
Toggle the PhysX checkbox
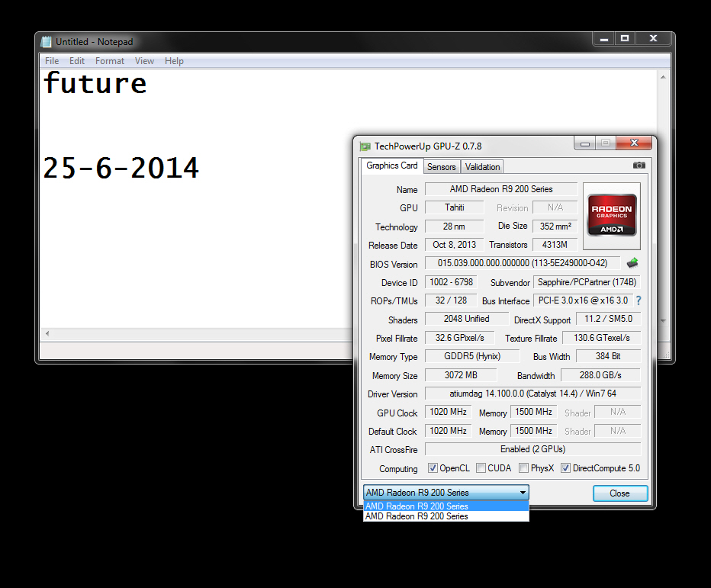(x=524, y=468)
